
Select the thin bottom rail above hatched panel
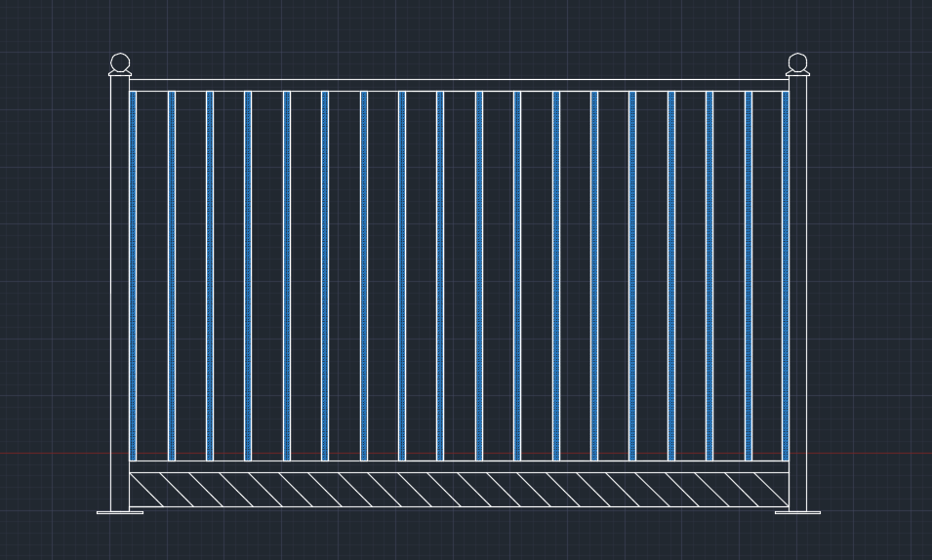459,466
